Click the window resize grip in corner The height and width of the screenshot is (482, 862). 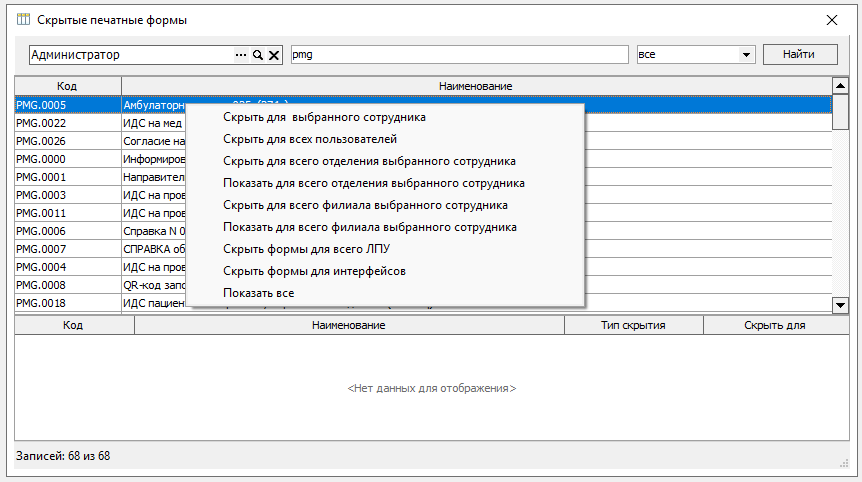click(844, 463)
